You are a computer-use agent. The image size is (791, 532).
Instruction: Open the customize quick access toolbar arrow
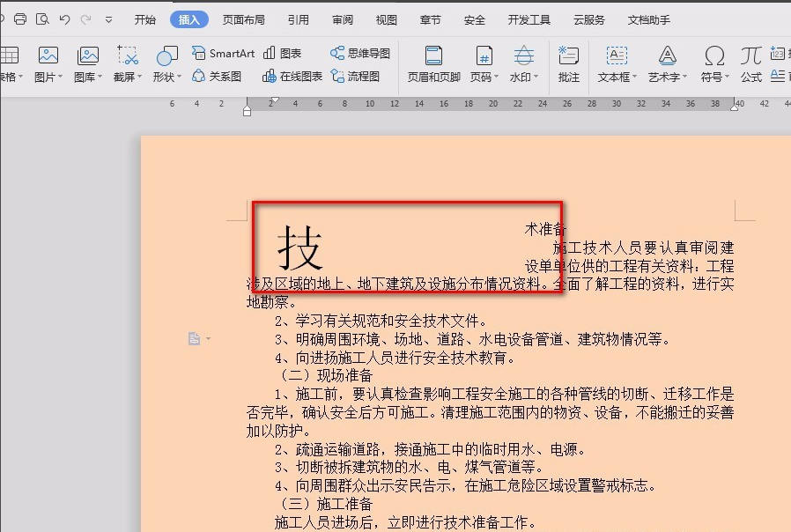coord(108,19)
